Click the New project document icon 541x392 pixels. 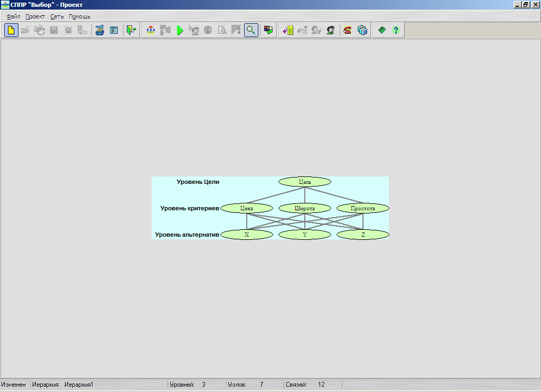tap(11, 30)
